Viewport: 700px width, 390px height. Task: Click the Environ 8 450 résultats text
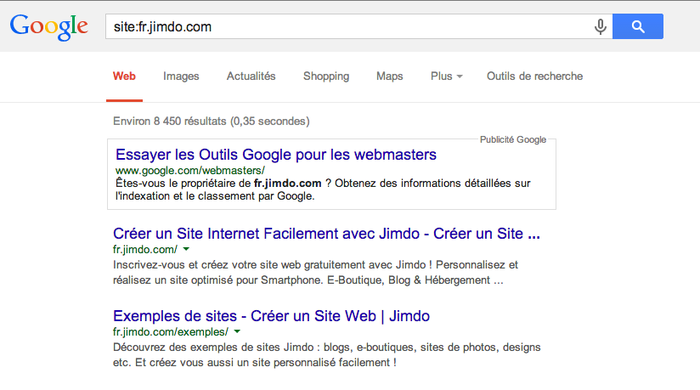click(211, 121)
